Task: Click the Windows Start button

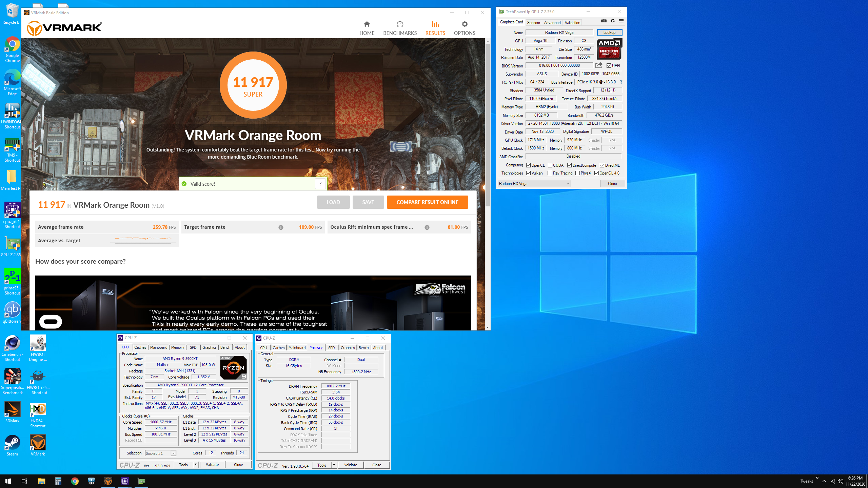Action: (x=8, y=481)
